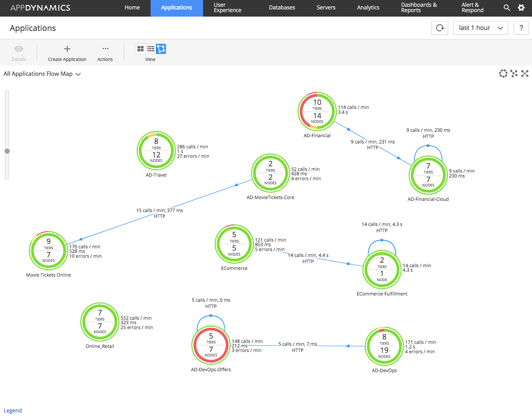532x417 pixels.
Task: Apply circular layout to flow map
Action: coord(503,73)
